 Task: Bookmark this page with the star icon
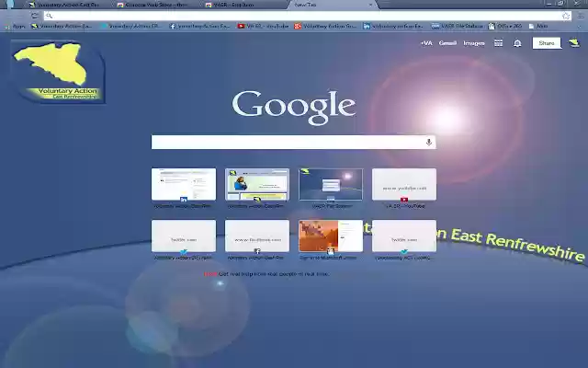coord(566,16)
